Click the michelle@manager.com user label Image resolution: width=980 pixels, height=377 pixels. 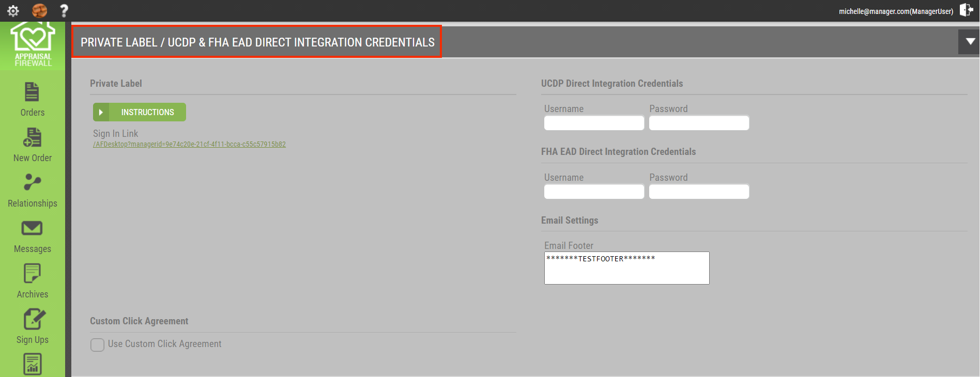click(x=896, y=11)
